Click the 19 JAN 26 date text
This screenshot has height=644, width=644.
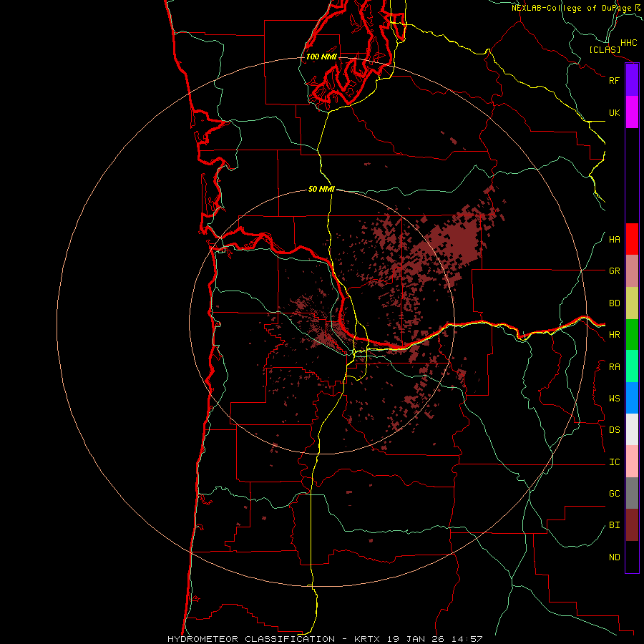pyautogui.click(x=416, y=639)
